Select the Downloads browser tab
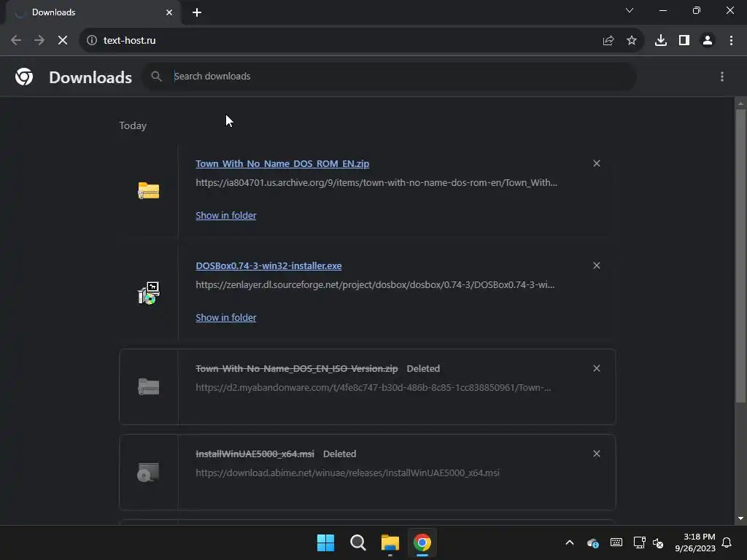747x560 pixels. (93, 12)
